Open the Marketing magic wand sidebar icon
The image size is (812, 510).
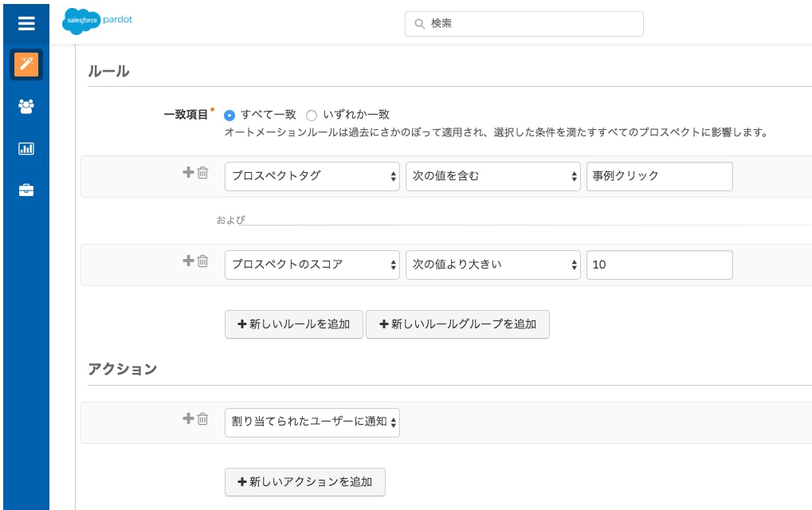click(26, 65)
